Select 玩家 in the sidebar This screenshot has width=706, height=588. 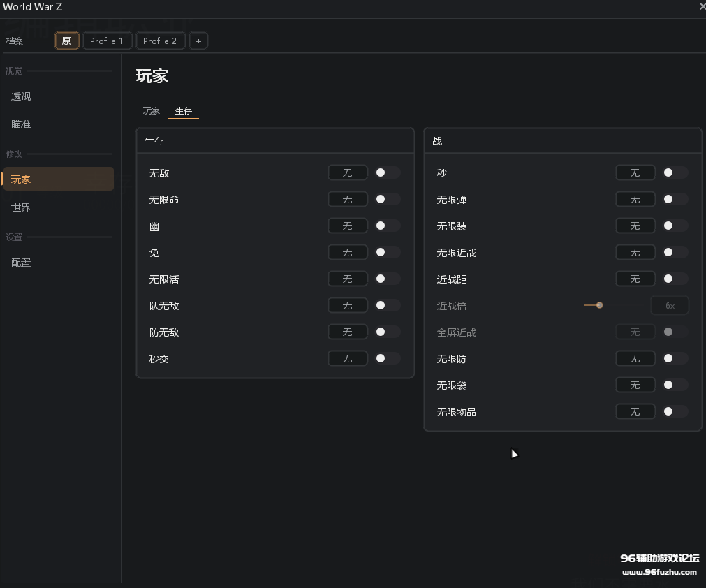point(59,179)
